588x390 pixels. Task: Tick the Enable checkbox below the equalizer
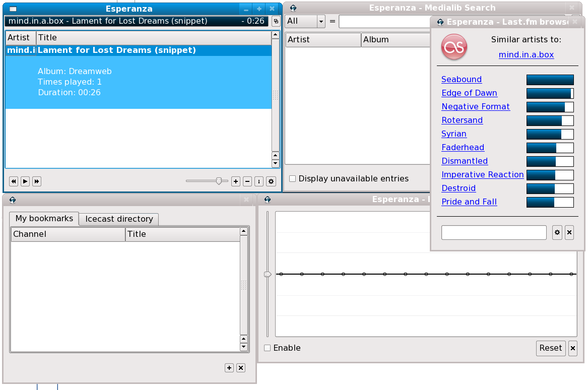[x=268, y=348]
